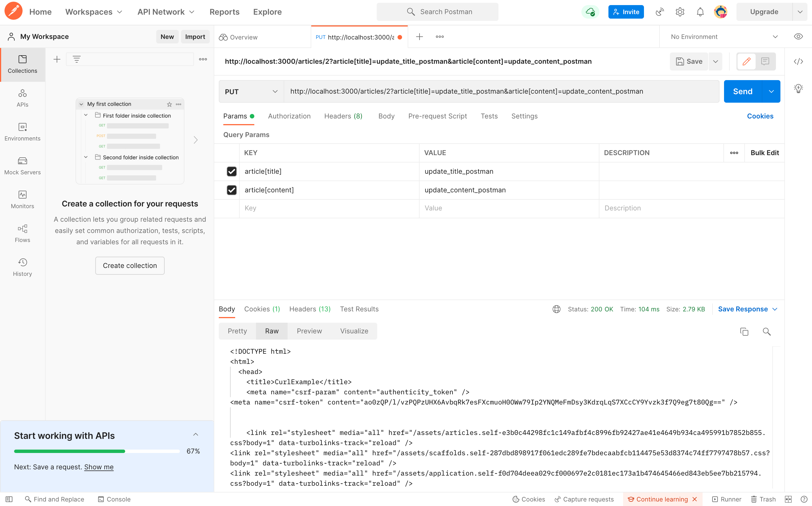Click the collections options ellipsis icon
The image size is (812, 506).
tap(203, 59)
